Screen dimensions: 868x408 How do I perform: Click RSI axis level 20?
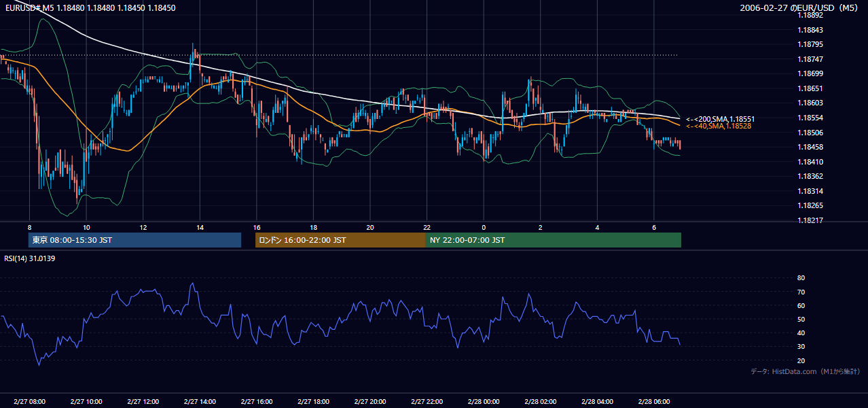pos(801,360)
